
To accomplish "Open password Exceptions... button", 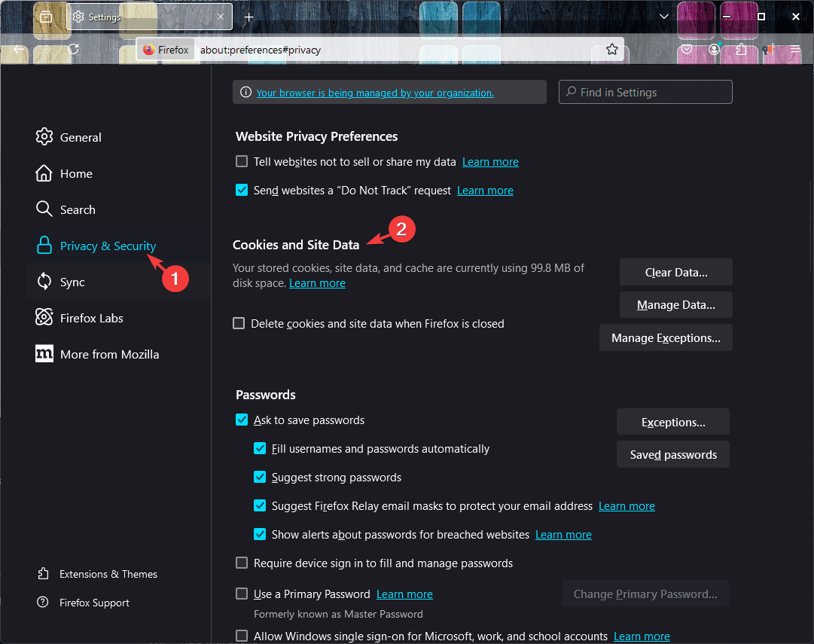I will (x=672, y=422).
